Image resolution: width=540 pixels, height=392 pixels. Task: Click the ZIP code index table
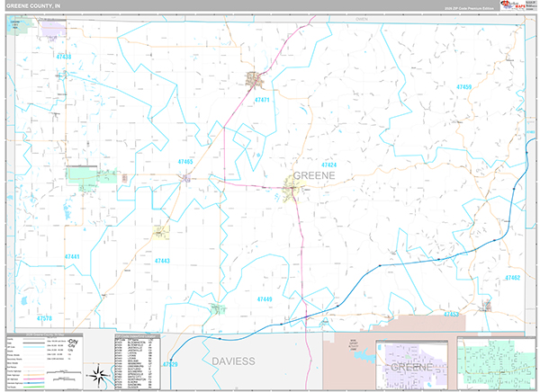(138, 361)
